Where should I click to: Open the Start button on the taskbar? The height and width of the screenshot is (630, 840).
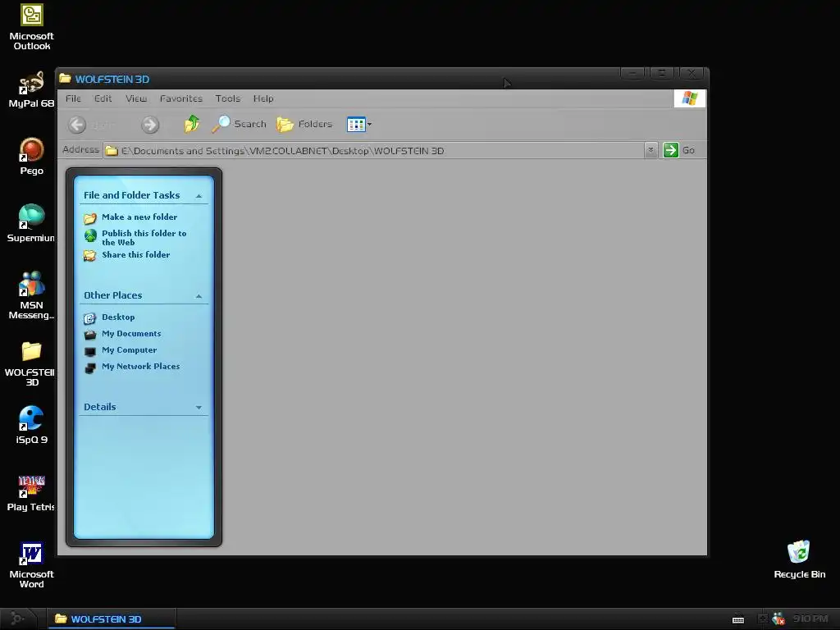tap(18, 619)
